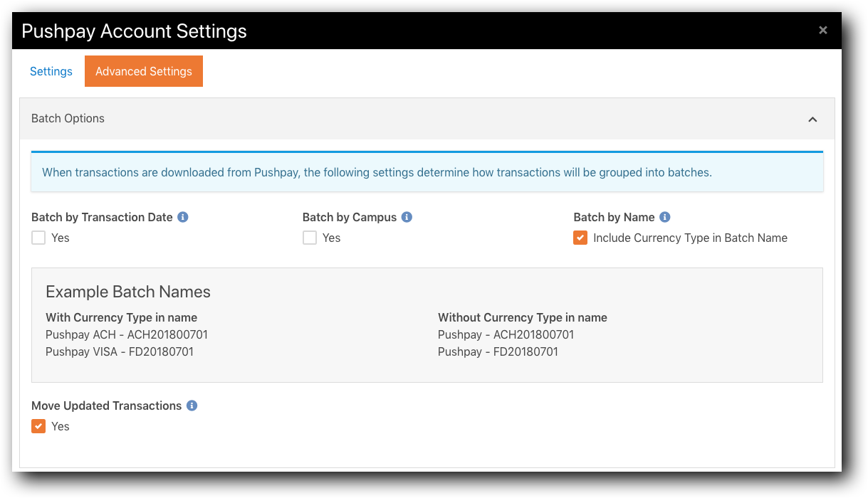Click the info icon beside Batch by Transaction Date
The image size is (868, 498).
pyautogui.click(x=183, y=216)
